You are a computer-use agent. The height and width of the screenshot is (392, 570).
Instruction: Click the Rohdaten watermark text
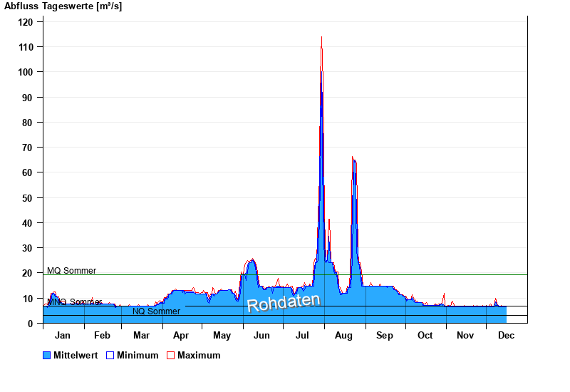(284, 303)
